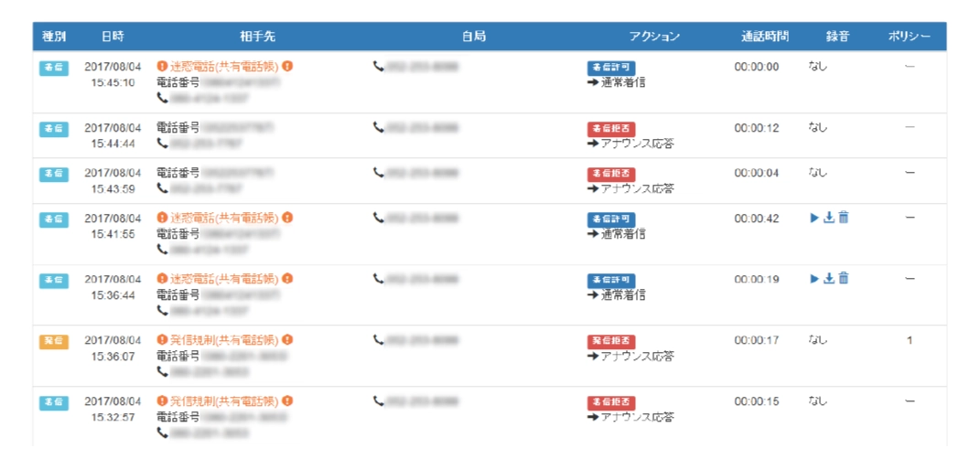980x459 pixels.
Task: Click the 録音 column header
Action: (837, 37)
